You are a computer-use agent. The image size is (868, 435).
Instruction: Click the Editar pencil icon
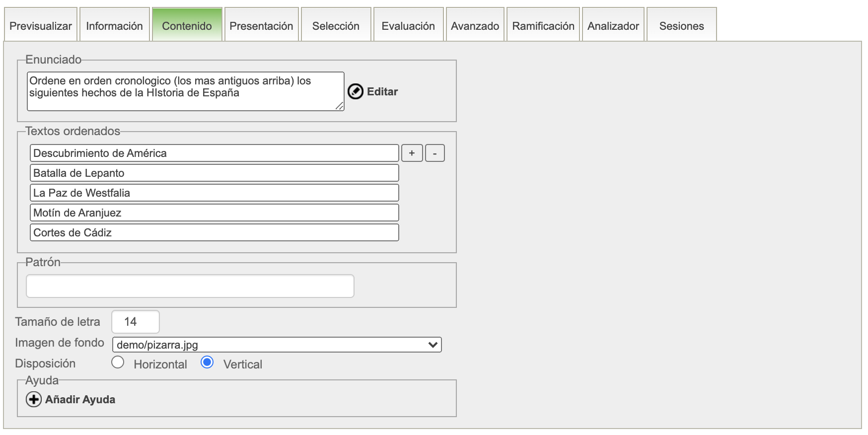pyautogui.click(x=355, y=91)
